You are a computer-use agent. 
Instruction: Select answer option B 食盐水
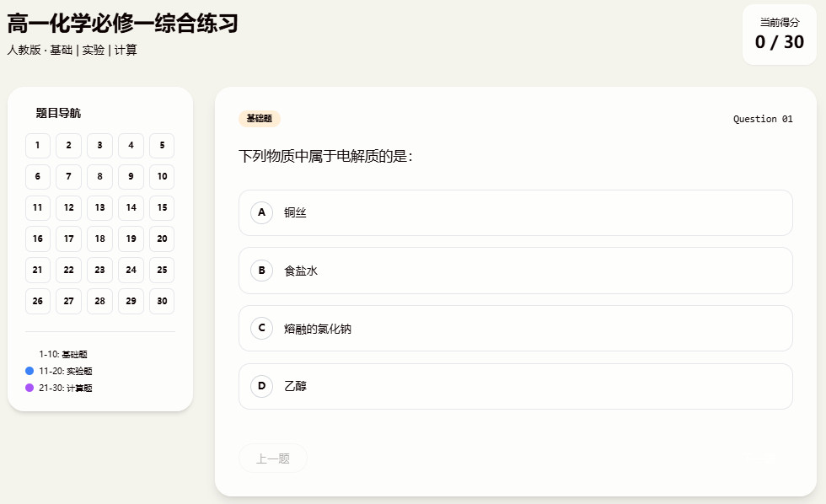click(x=515, y=271)
